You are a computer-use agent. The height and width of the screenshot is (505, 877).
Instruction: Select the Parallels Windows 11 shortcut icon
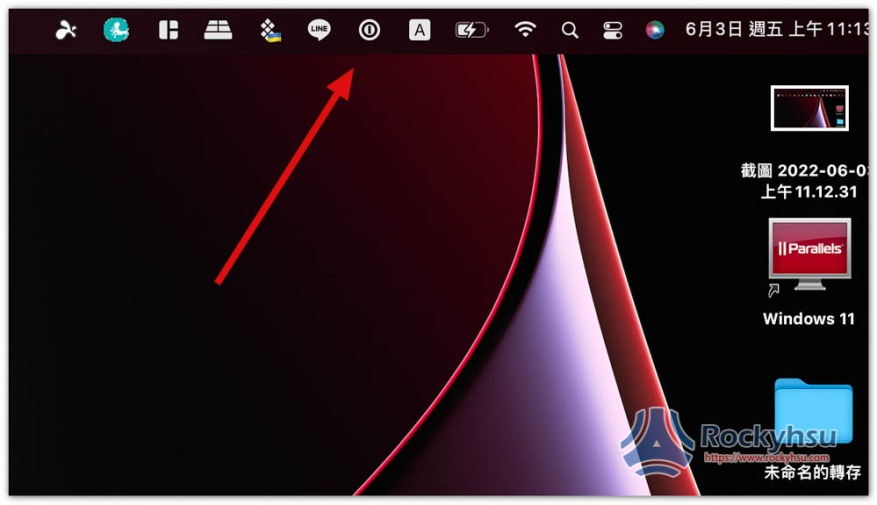(809, 255)
